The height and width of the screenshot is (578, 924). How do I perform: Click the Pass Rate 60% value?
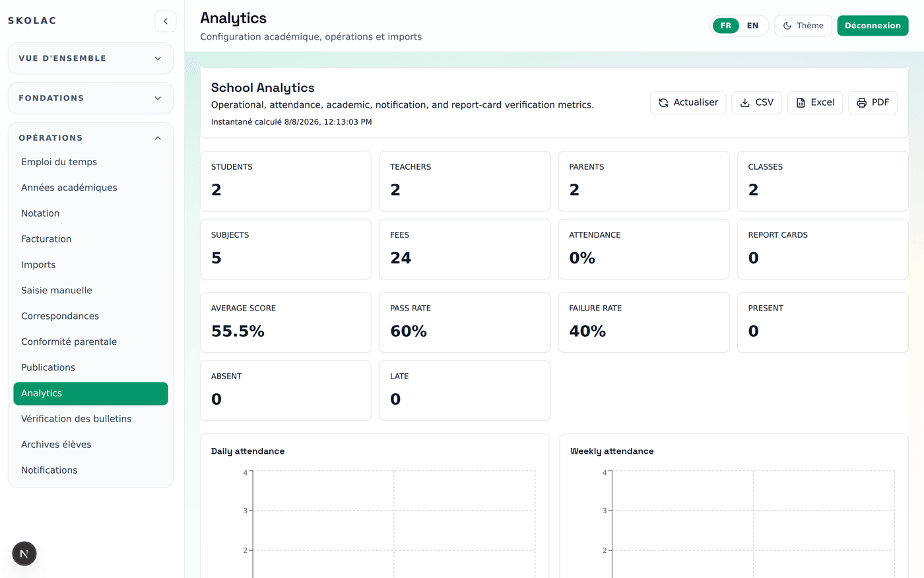coord(409,331)
